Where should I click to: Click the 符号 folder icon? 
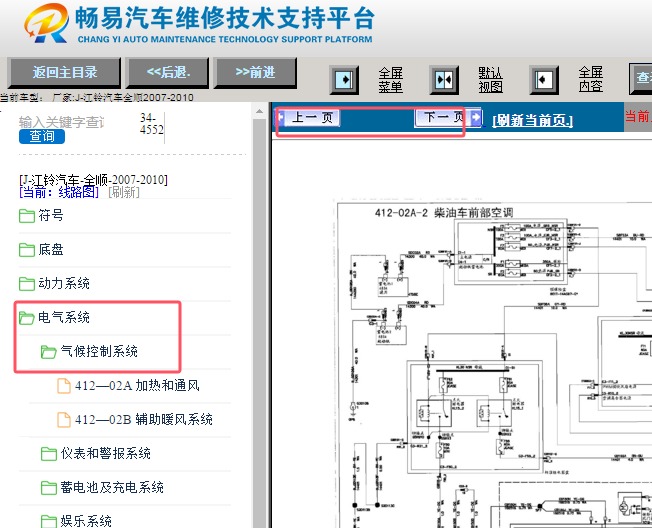point(27,216)
